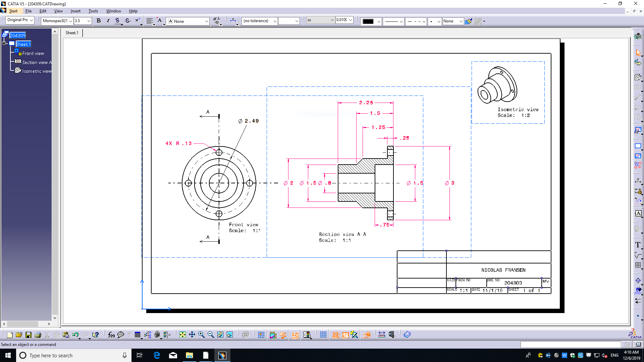Toggle the sketcher grid display

(x=323, y=335)
